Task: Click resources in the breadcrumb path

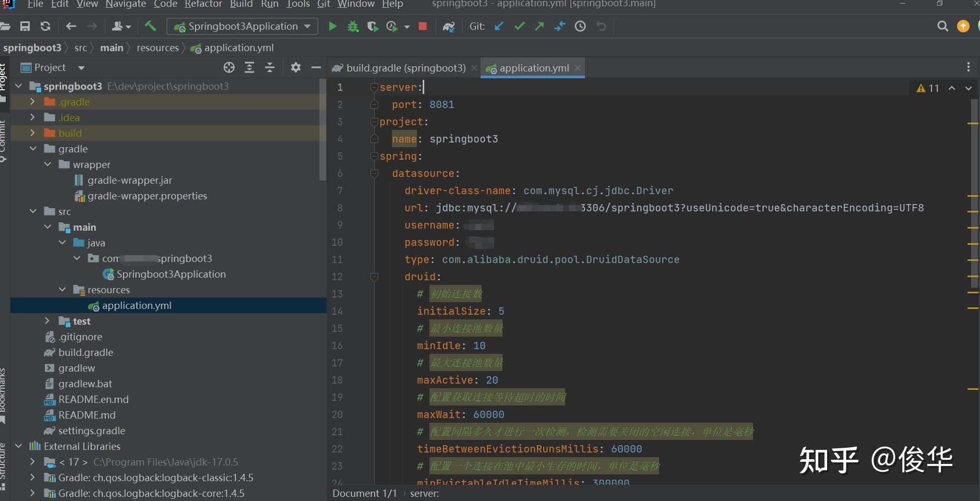Action: (x=158, y=48)
